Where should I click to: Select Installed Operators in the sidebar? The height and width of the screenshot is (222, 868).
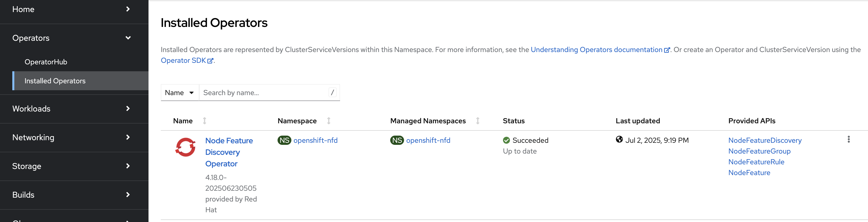pos(55,81)
